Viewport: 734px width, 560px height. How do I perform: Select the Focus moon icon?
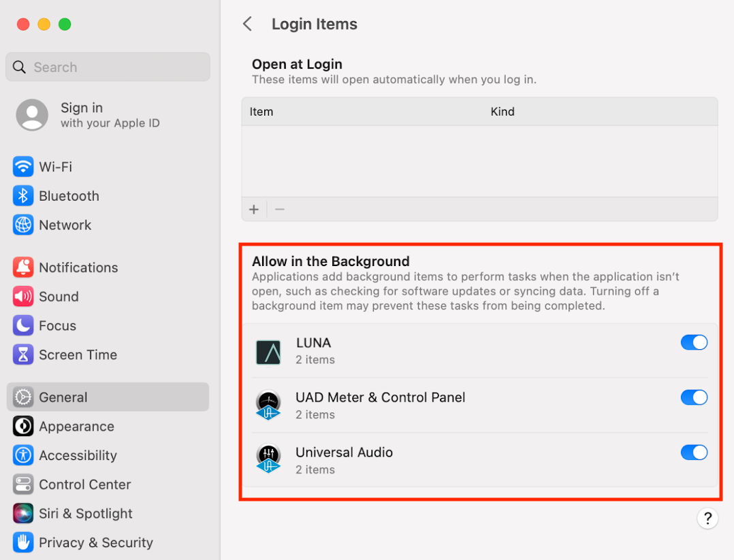[19, 325]
